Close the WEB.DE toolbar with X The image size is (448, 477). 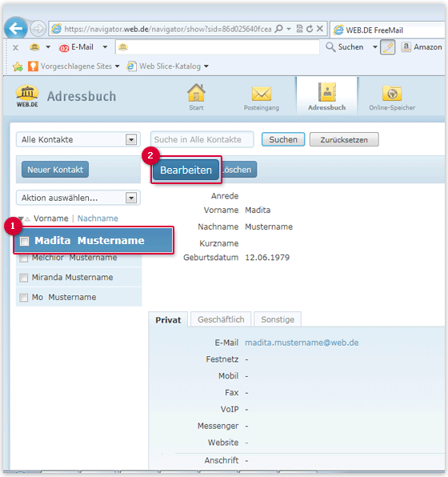pyautogui.click(x=15, y=48)
